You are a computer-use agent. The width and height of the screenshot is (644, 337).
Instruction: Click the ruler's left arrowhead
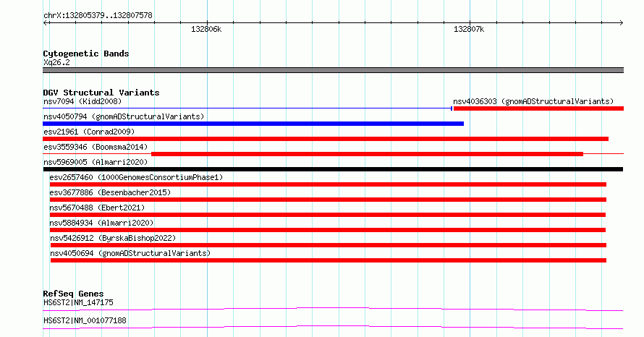(x=46, y=22)
